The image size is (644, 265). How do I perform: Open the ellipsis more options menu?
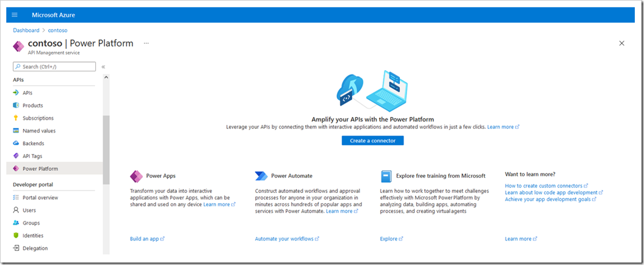pyautogui.click(x=147, y=43)
